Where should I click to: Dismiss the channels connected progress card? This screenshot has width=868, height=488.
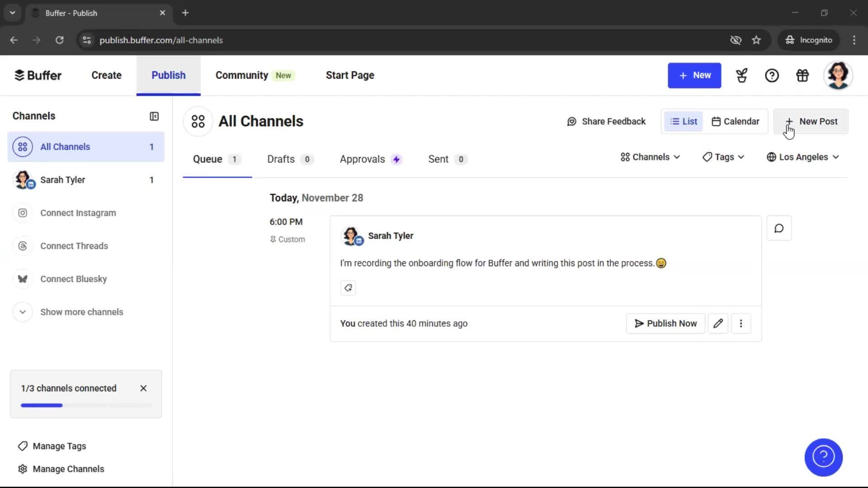pyautogui.click(x=143, y=388)
